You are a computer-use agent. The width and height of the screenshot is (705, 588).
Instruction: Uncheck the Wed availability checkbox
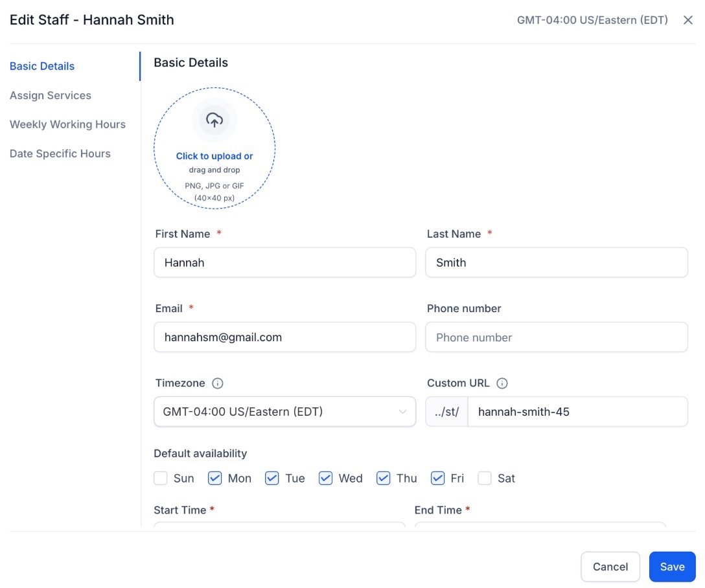tap(326, 479)
